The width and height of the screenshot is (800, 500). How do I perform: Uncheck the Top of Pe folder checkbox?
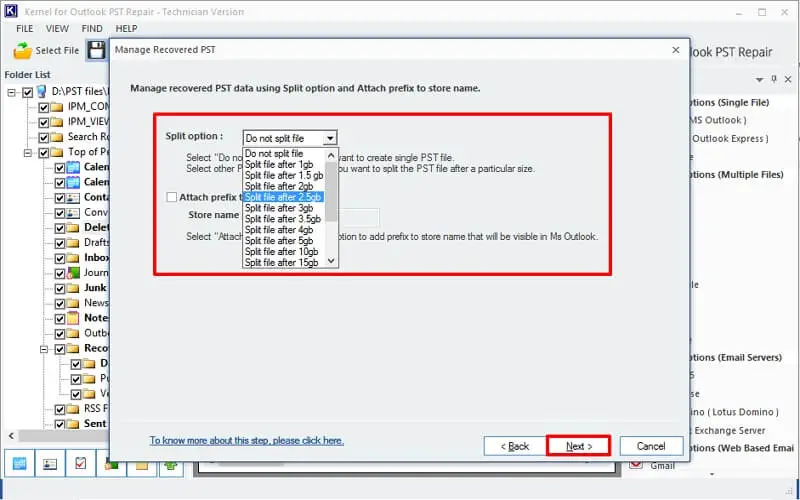(44, 153)
